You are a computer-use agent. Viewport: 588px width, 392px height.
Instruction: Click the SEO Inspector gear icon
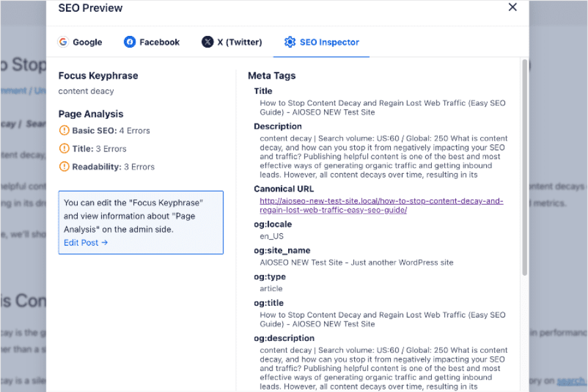(x=290, y=42)
